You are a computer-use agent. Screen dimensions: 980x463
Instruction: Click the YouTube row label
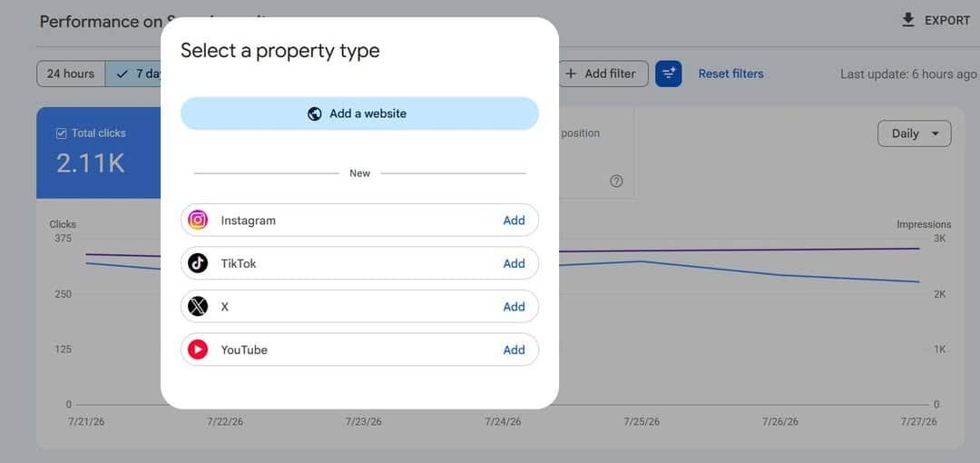point(244,350)
